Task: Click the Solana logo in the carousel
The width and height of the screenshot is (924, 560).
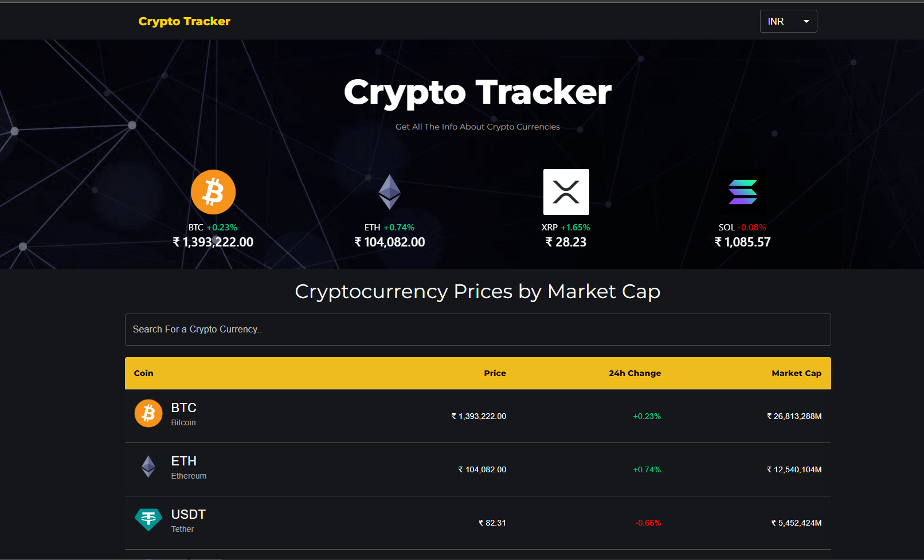Action: [x=743, y=192]
